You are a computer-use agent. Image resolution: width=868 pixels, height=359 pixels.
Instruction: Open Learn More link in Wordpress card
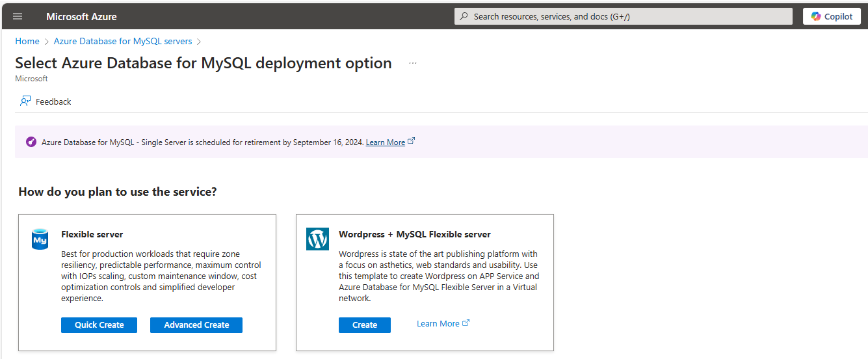[438, 323]
